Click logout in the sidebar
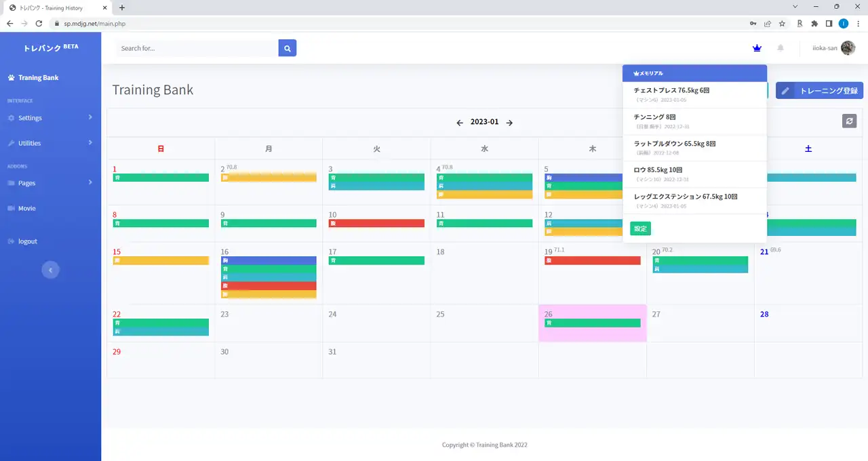Viewport: 868px width, 461px height. click(x=27, y=241)
